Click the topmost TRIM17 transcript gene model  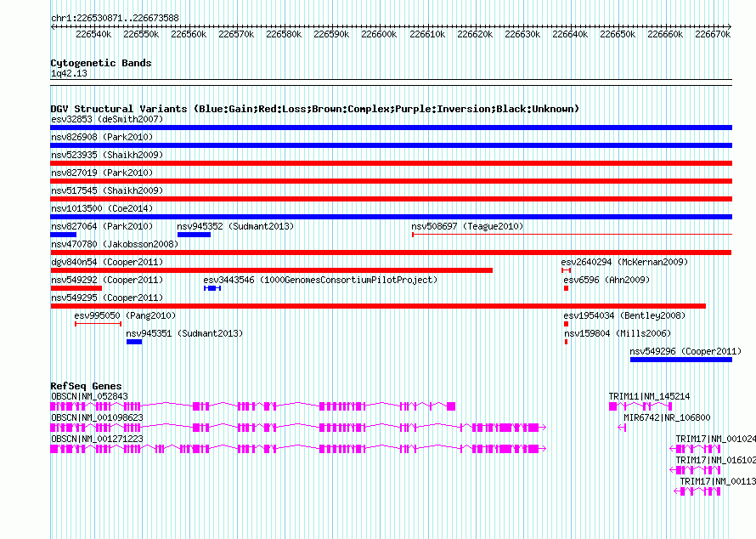pos(695,449)
